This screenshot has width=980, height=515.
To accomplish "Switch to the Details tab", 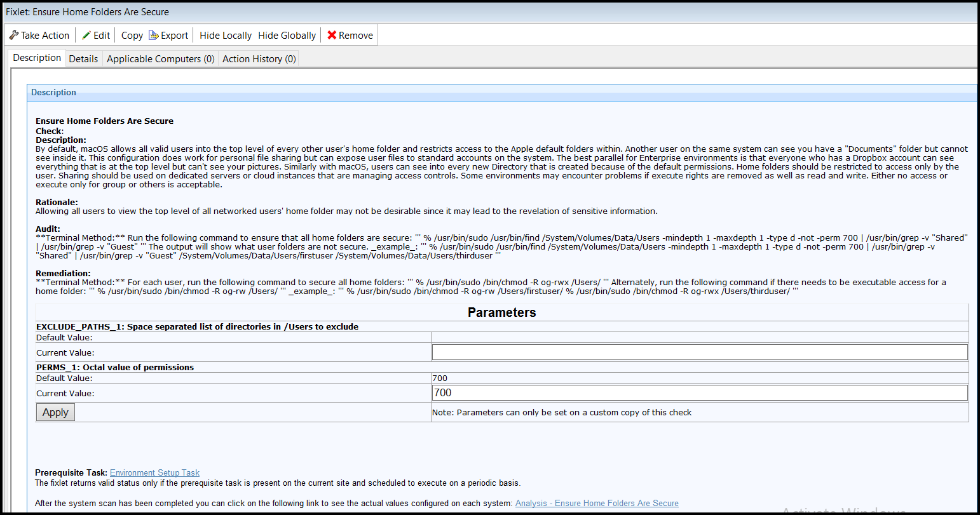I will 83,58.
